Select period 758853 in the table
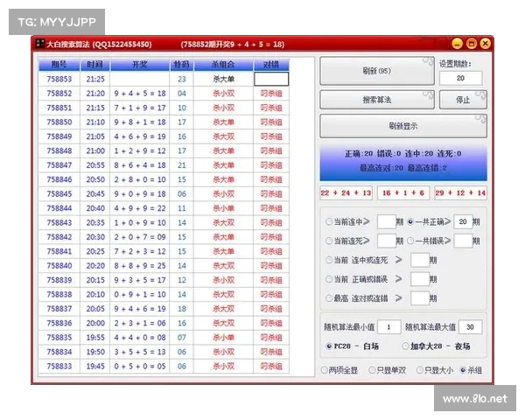Screen dimensions: 525x420 tap(59, 79)
